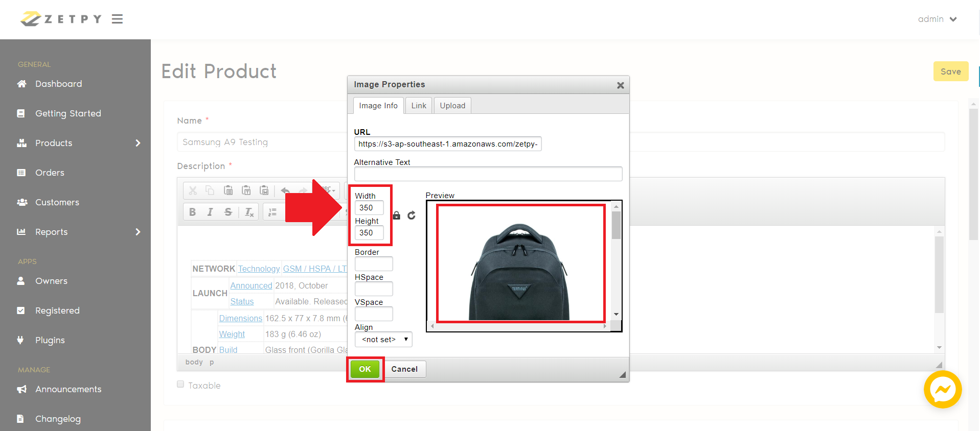Follow the Dimensions link

240,318
